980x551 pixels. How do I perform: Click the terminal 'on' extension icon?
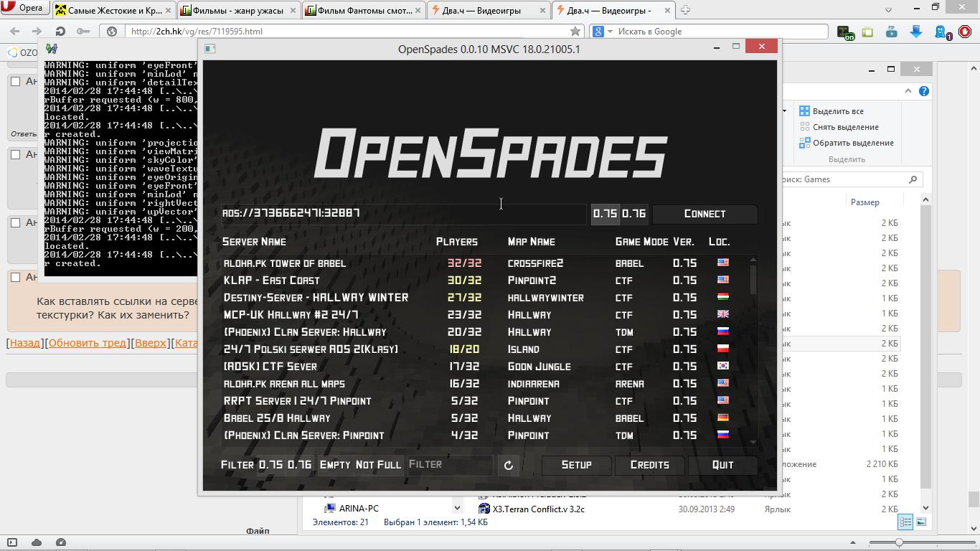click(847, 32)
